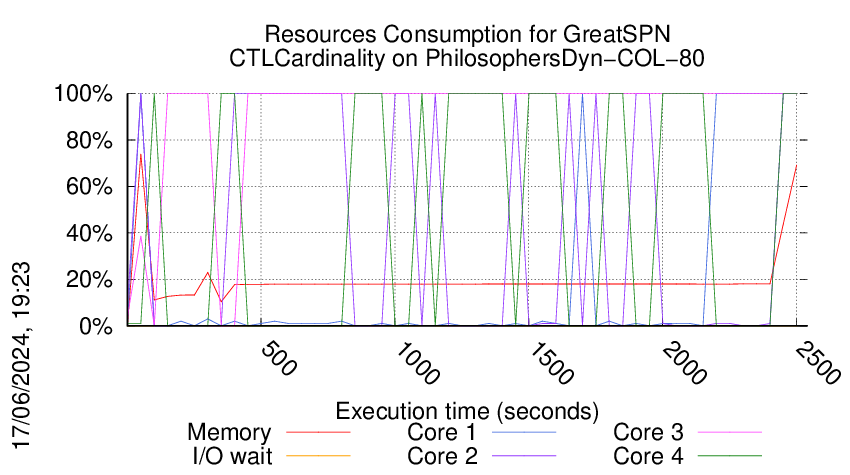The height and width of the screenshot is (475, 850).
Task: Click the orange I/O wait legend line
Action: coord(318,456)
